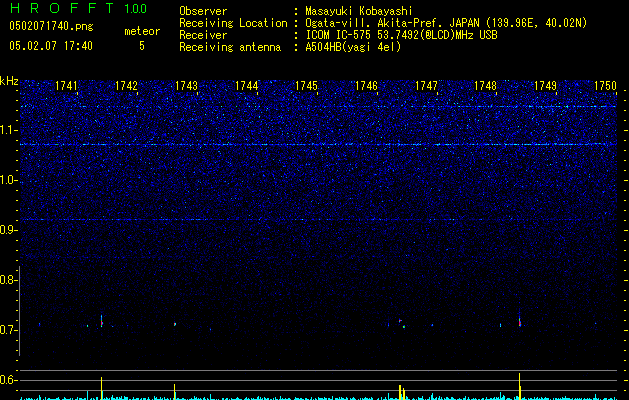Click the yellow power spike between 1741 and 1742
This screenshot has height=400, width=629.
click(101, 388)
